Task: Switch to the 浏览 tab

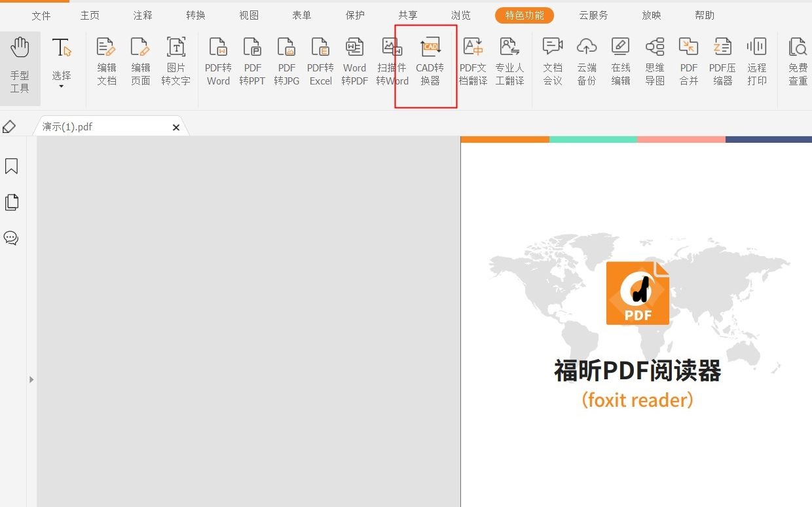Action: pos(461,16)
